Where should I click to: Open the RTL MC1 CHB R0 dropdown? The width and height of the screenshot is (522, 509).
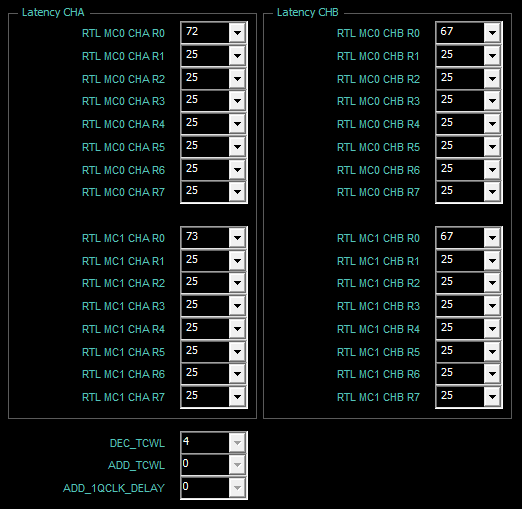coord(492,238)
